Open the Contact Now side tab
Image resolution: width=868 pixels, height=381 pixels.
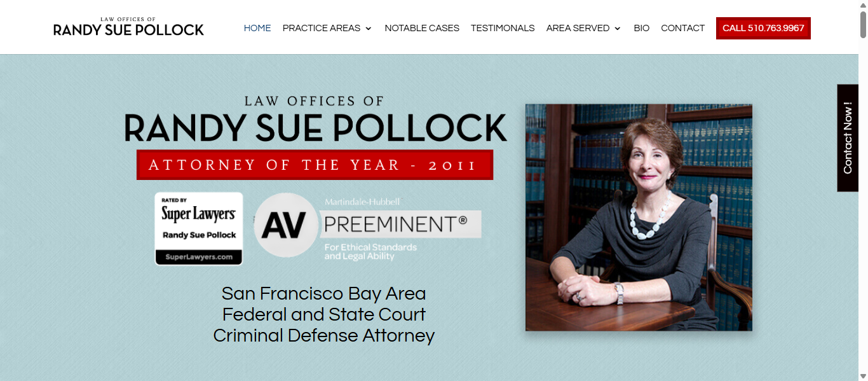coord(848,138)
